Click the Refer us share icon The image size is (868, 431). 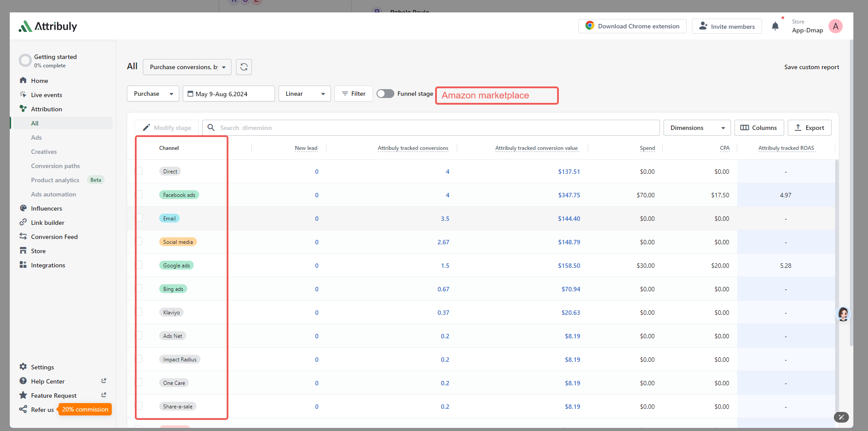(x=23, y=409)
